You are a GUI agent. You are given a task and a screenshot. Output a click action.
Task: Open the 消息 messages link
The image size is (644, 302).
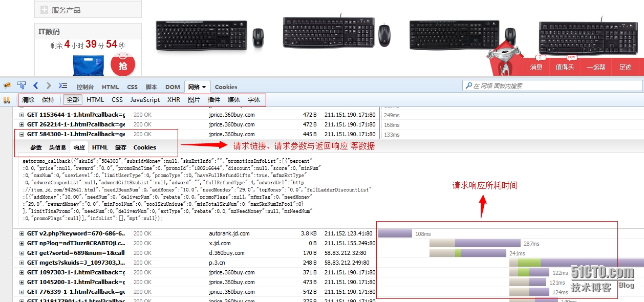coord(536,67)
